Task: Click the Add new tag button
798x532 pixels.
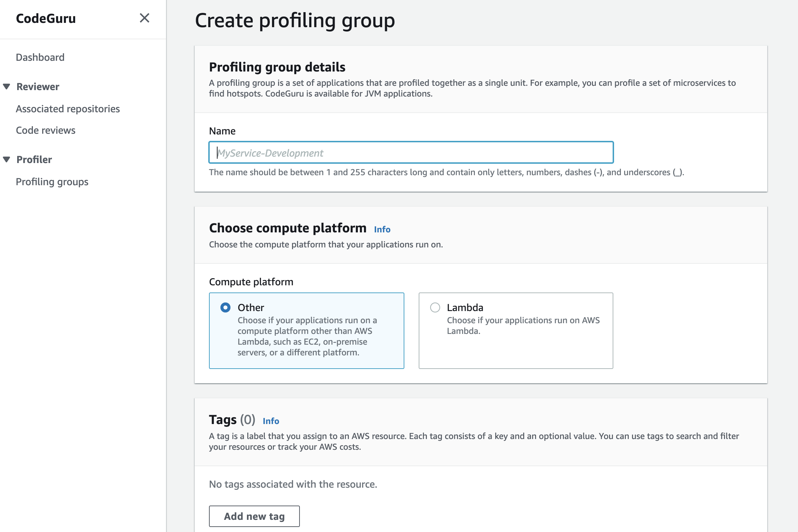Action: click(254, 516)
